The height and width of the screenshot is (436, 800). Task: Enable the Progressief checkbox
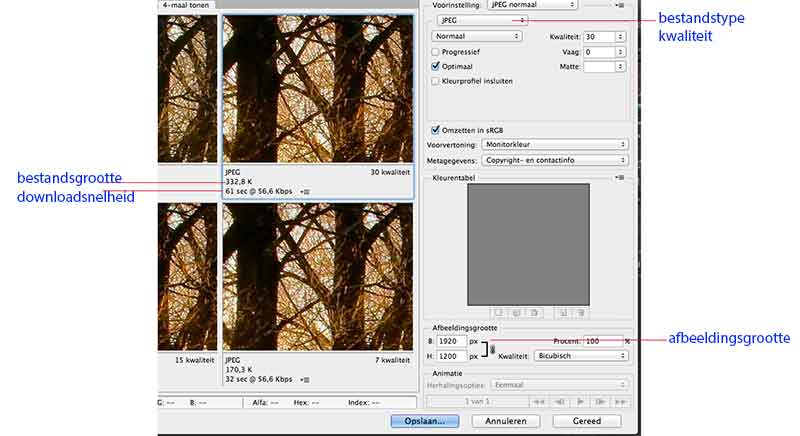(x=435, y=51)
